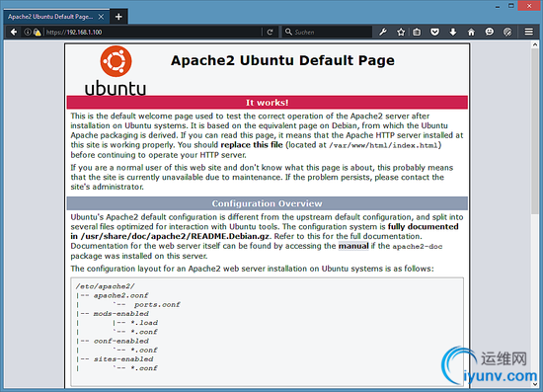Screen dimensions: 543x392
Task: Click the '/etc/apache2/' tree root line
Action: tap(106, 286)
